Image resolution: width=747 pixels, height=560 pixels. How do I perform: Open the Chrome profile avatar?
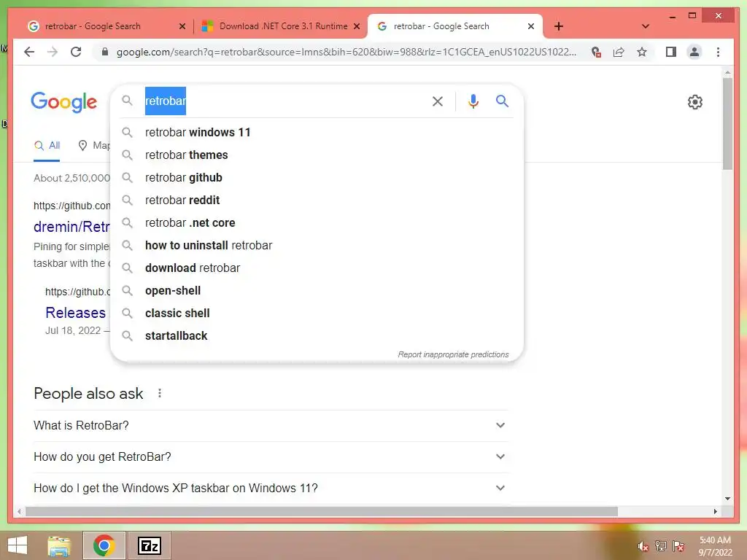694,52
